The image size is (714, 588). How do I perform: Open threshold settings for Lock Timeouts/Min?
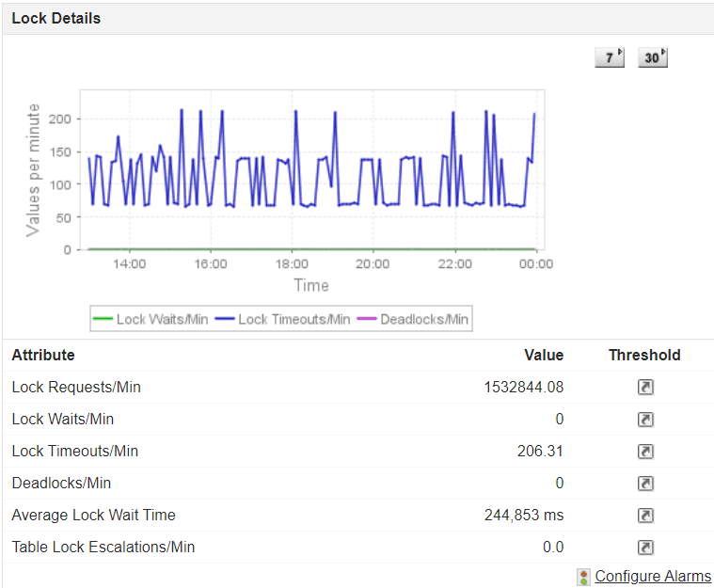pyautogui.click(x=644, y=452)
